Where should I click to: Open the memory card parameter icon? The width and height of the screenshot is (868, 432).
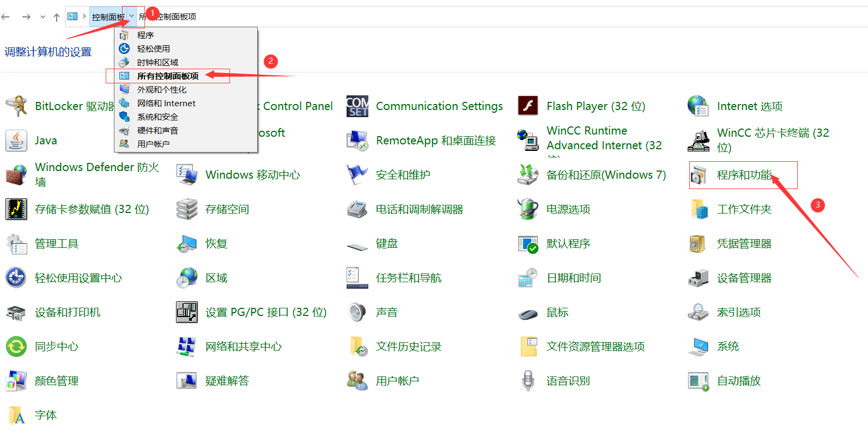coord(16,209)
